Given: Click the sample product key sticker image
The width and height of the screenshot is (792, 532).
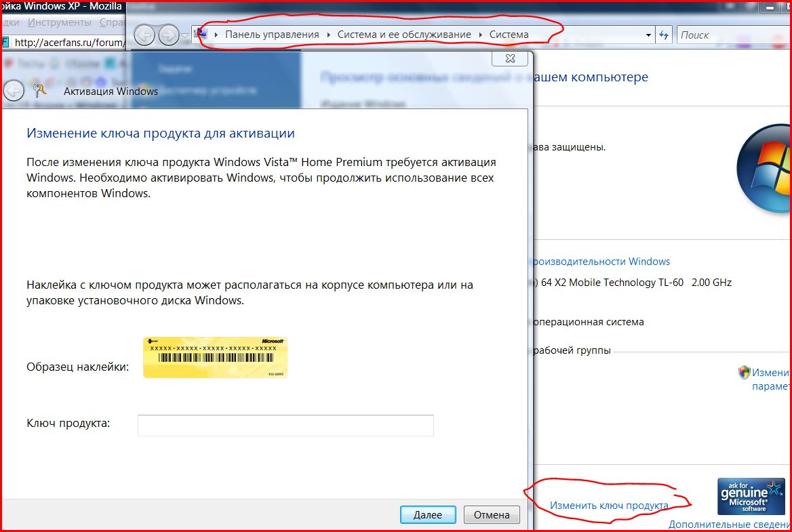Looking at the screenshot, I should click(x=215, y=357).
